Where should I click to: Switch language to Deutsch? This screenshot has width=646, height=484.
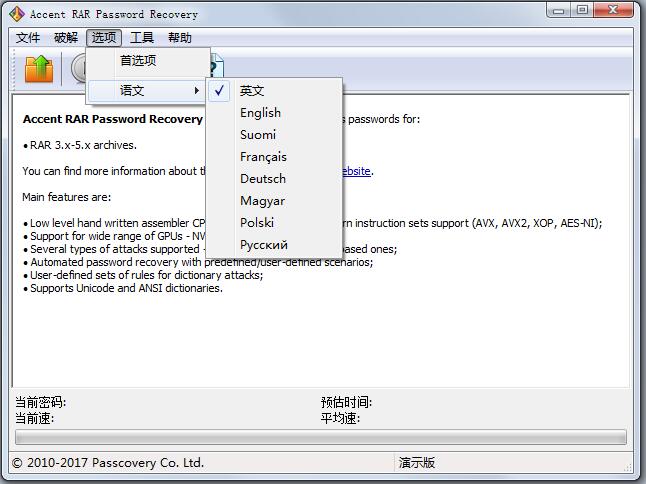point(274,179)
